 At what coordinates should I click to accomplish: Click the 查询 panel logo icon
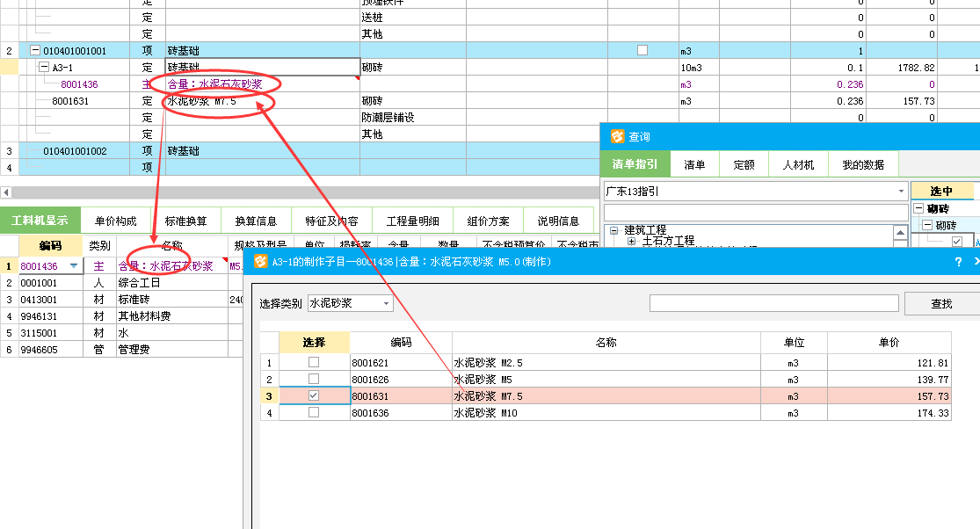(x=618, y=136)
